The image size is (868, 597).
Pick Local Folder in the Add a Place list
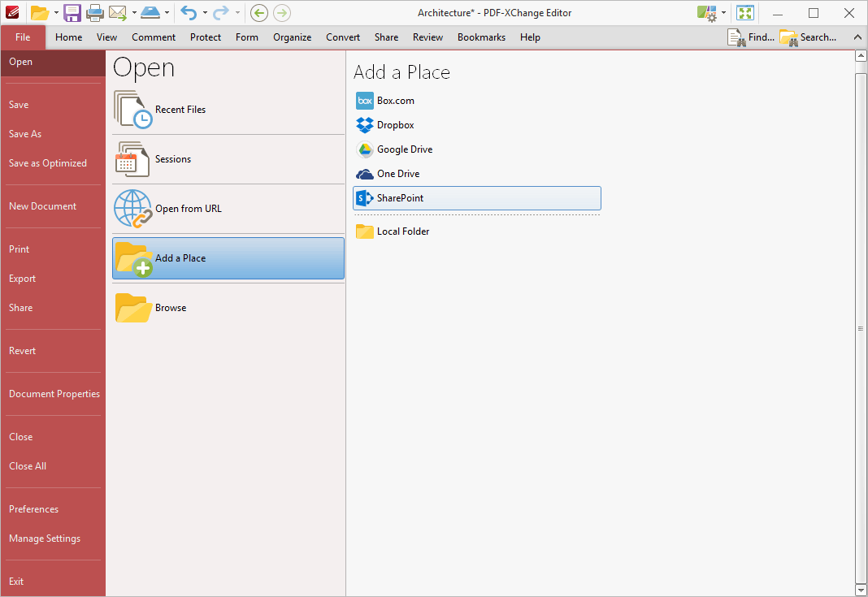click(476, 231)
